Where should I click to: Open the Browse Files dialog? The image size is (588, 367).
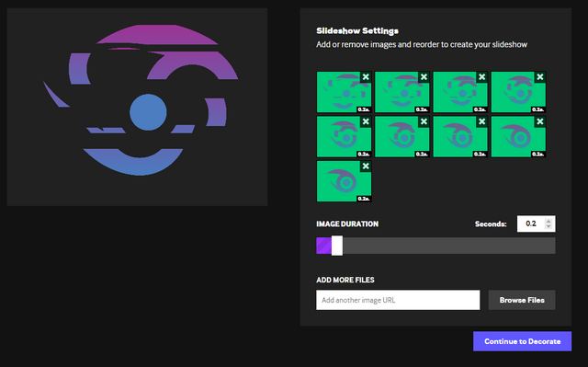pyautogui.click(x=522, y=300)
